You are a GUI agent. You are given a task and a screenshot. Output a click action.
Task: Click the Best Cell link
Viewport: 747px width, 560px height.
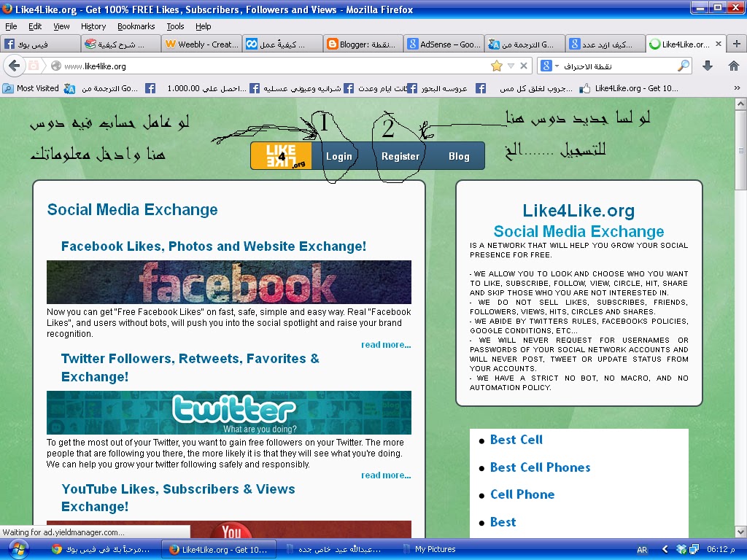[x=516, y=440]
